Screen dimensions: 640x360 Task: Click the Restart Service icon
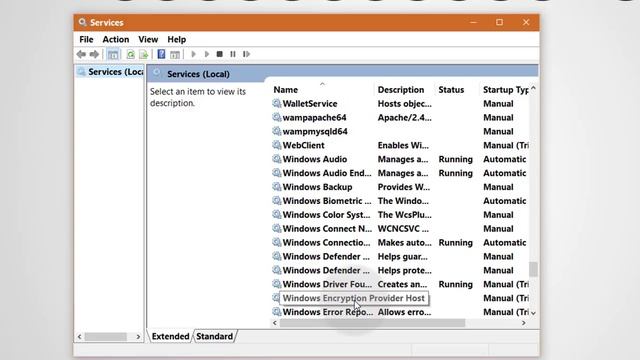point(246,54)
